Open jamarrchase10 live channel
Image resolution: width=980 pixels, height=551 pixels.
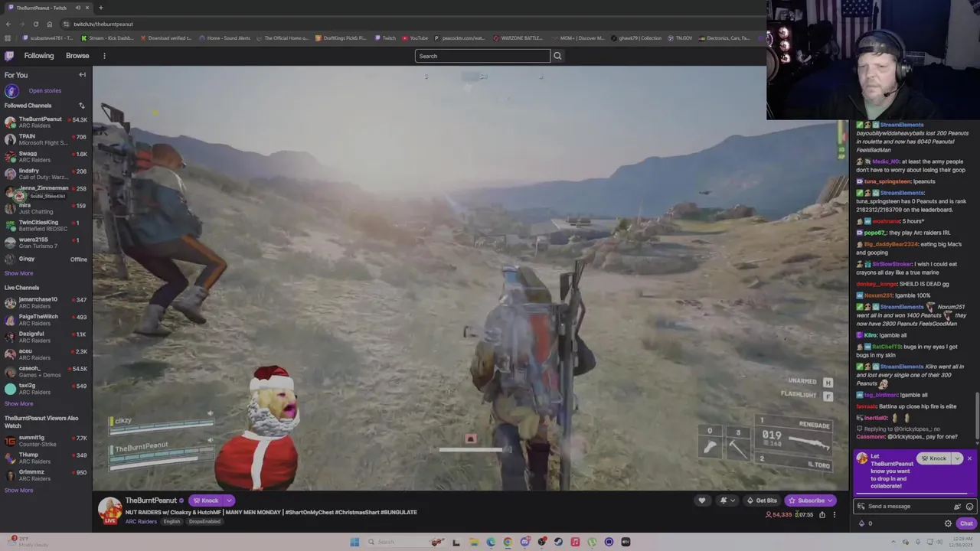click(46, 302)
